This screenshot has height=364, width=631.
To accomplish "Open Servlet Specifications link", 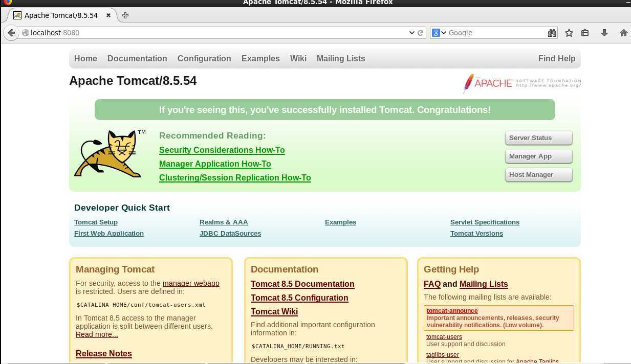I will [485, 222].
